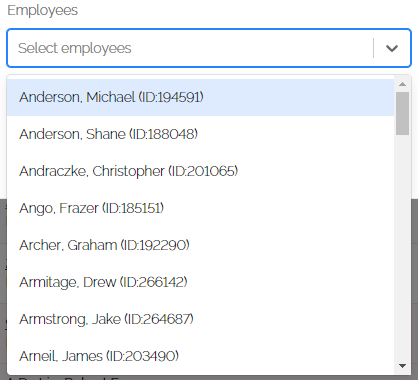Screen dimensions: 418x380
Task: Pick Armstrong, Jake (ID:264687)
Action: [200, 319]
